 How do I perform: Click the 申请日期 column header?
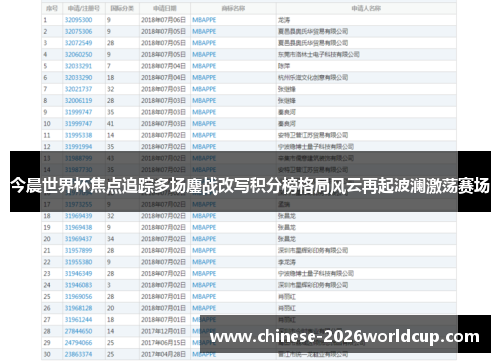(x=165, y=8)
